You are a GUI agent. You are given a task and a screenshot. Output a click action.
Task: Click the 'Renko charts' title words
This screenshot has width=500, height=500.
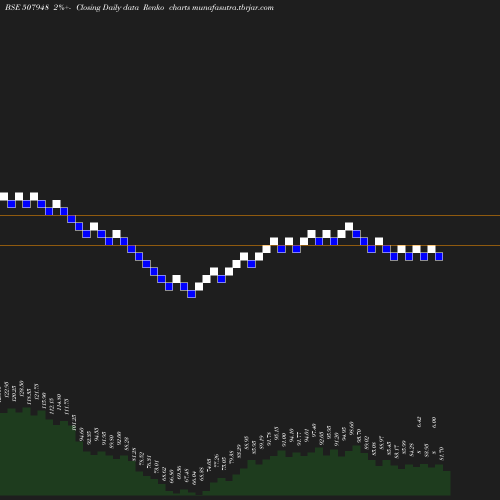[x=167, y=7]
